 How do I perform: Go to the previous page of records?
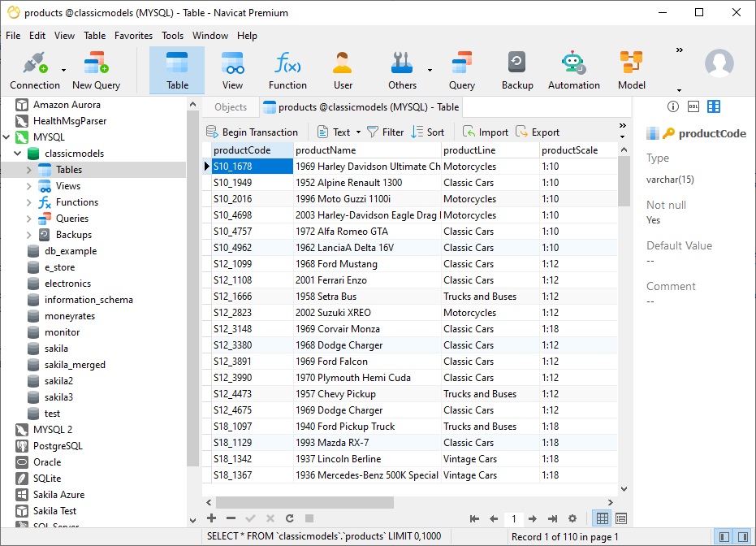pyautogui.click(x=494, y=518)
